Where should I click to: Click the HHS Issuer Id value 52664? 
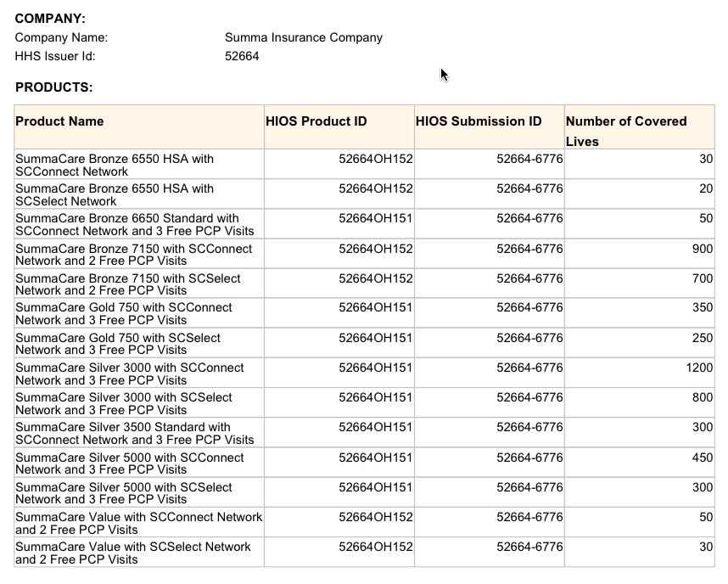tap(242, 56)
